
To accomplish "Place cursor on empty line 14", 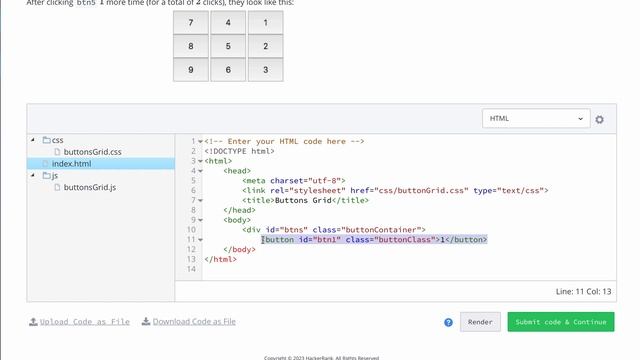I will (408, 269).
